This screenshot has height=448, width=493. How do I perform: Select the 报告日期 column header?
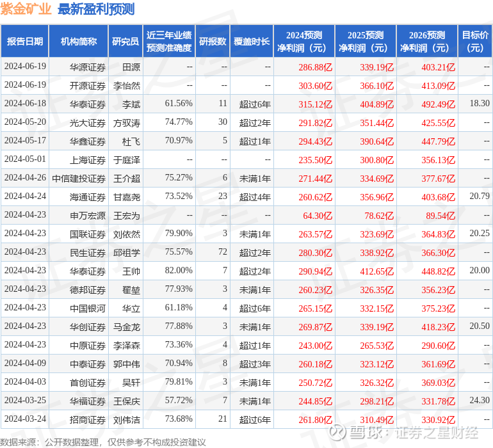(x=25, y=42)
